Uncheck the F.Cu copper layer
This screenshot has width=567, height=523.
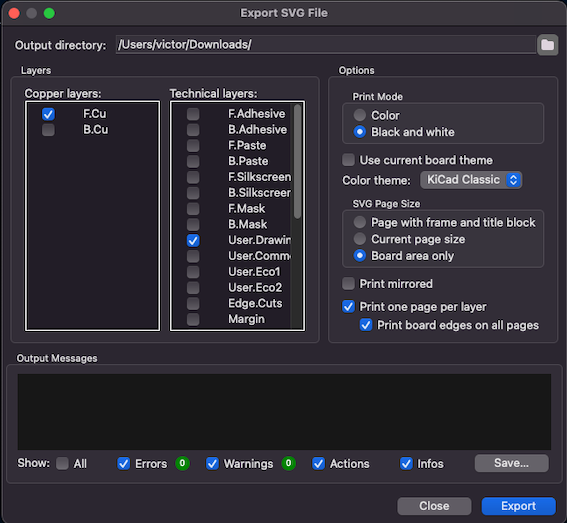click(48, 114)
